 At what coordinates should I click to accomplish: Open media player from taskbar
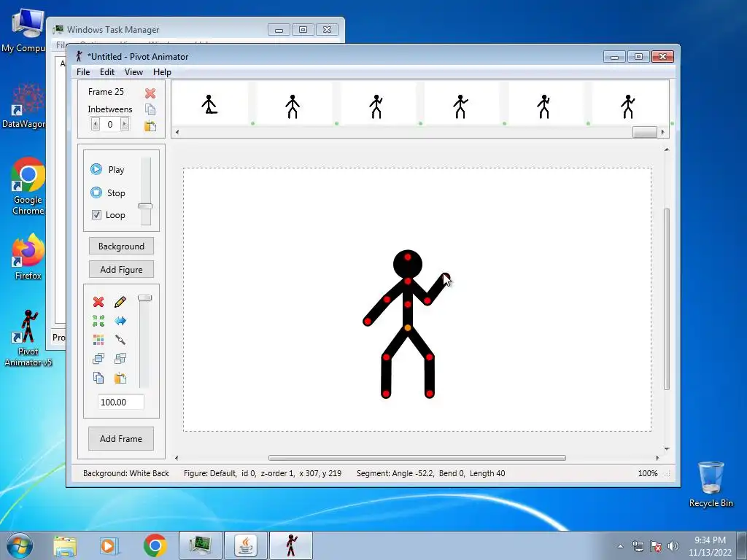[x=109, y=545]
